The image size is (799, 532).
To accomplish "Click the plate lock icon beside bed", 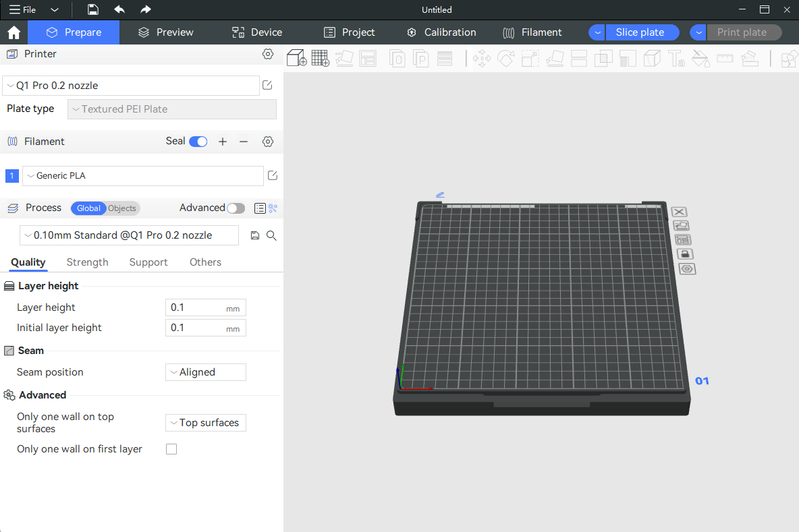I will coord(685,254).
